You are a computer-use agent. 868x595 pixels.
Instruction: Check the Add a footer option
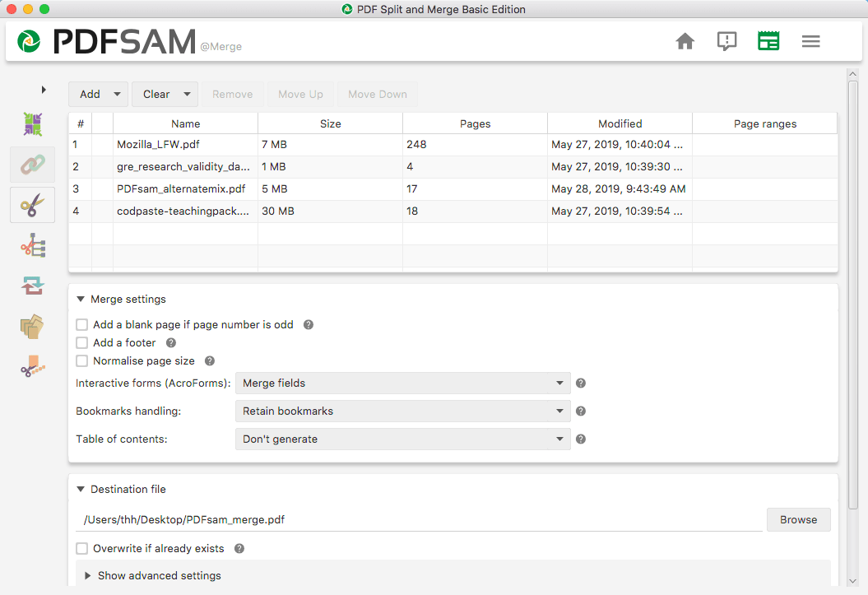pos(81,343)
